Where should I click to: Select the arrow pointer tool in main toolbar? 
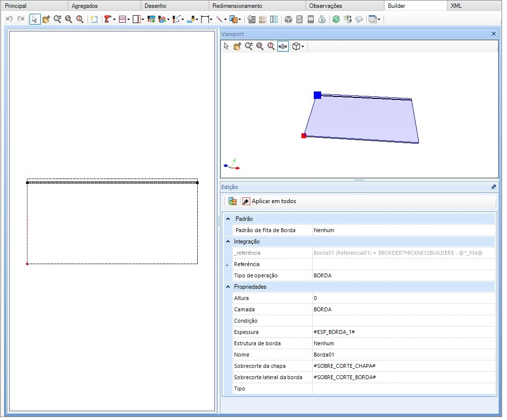coord(34,19)
